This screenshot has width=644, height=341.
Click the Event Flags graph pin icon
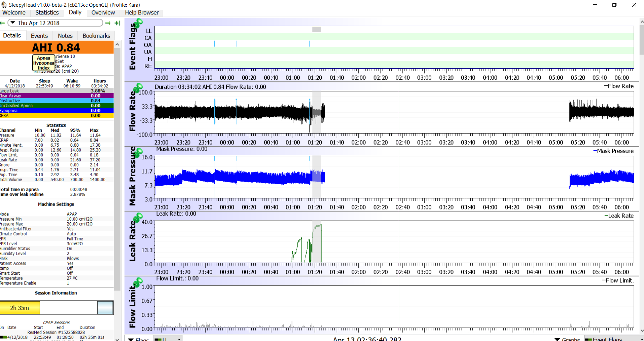(138, 23)
